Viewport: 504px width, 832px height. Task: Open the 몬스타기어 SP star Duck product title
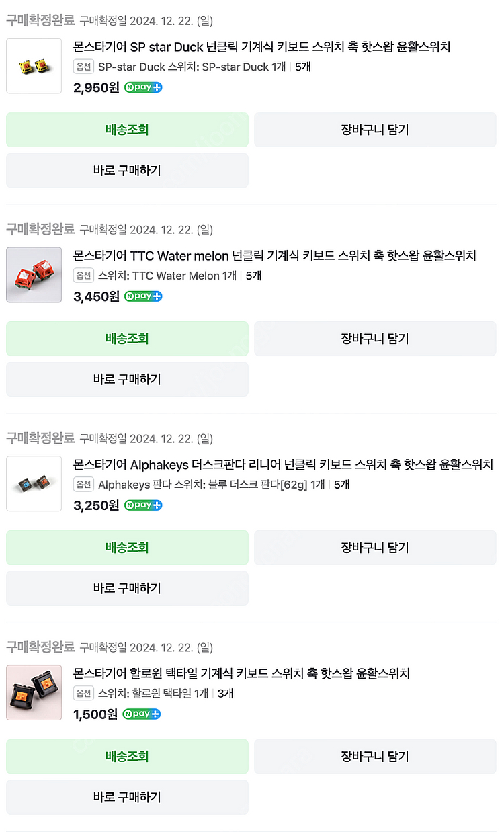pyautogui.click(x=261, y=47)
